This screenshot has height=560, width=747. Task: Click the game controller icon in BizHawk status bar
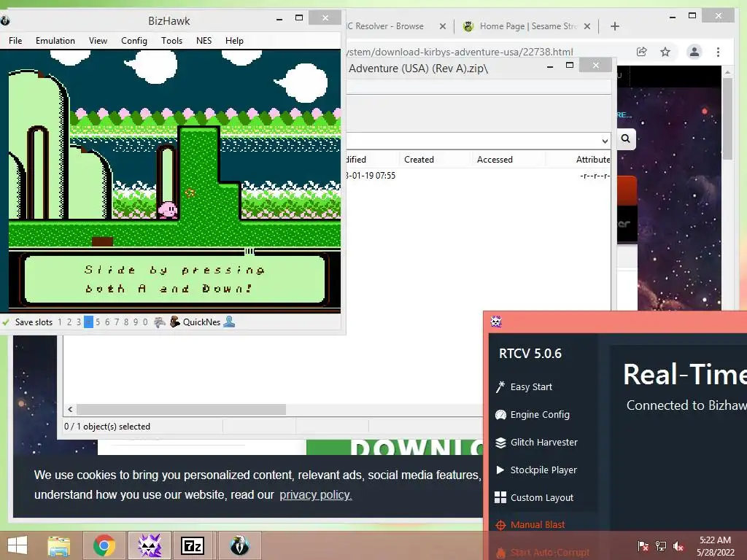click(160, 322)
